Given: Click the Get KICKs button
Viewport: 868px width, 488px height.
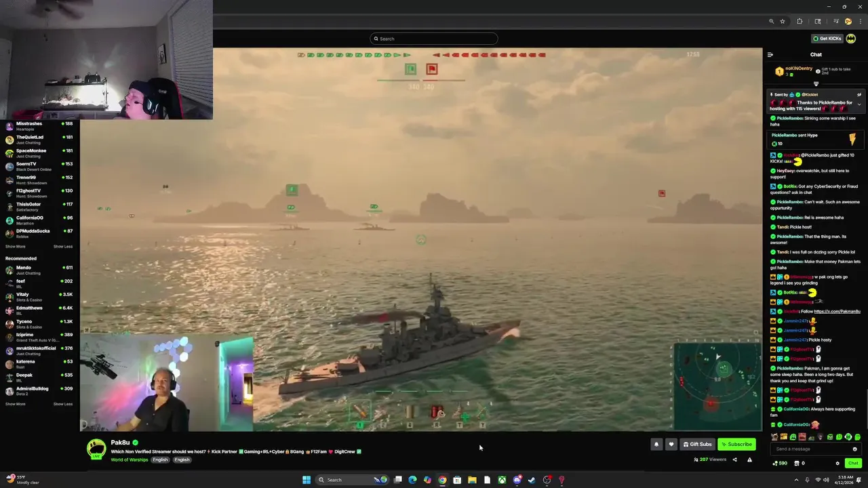Looking at the screenshot, I should [827, 39].
